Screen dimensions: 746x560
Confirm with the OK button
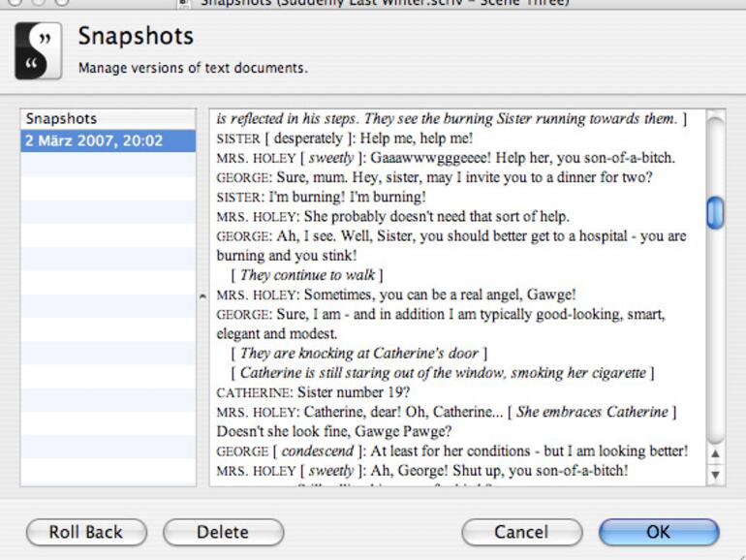click(x=659, y=532)
